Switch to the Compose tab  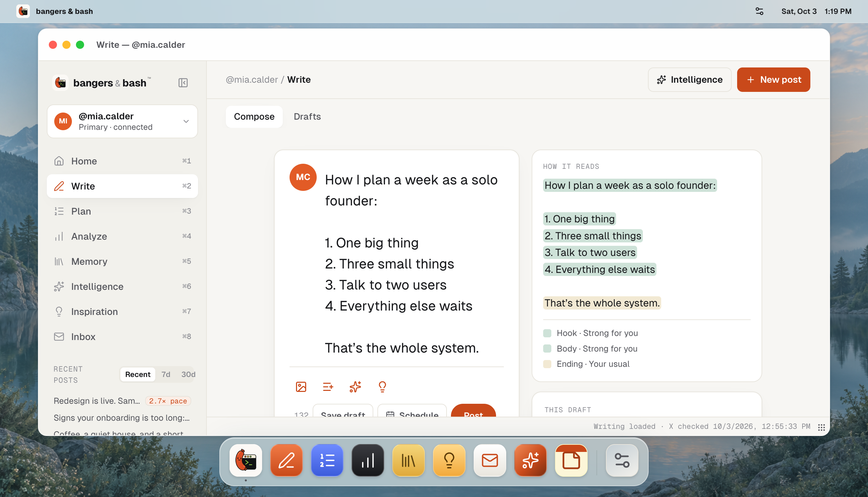pyautogui.click(x=254, y=116)
